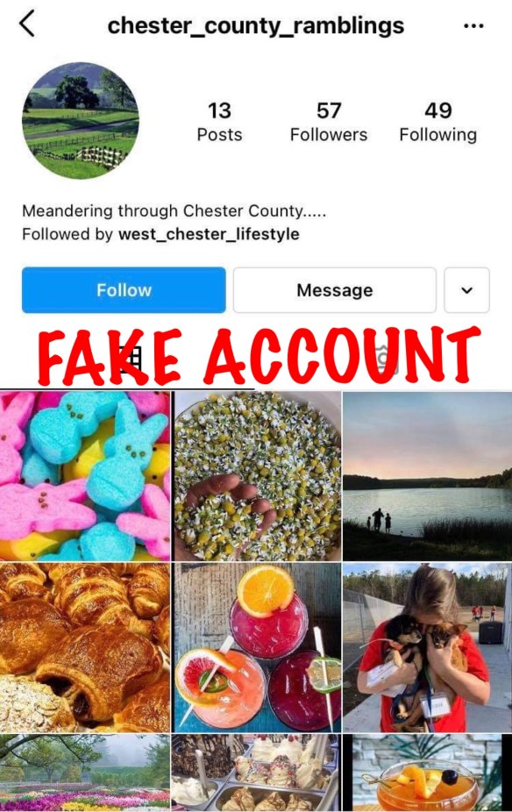Open west_chester_lifestyle follower link

(209, 234)
